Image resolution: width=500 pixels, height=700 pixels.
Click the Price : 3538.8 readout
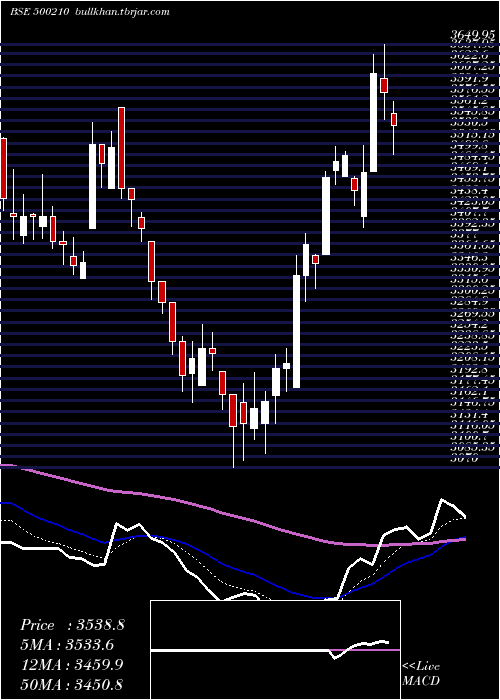tap(72, 625)
